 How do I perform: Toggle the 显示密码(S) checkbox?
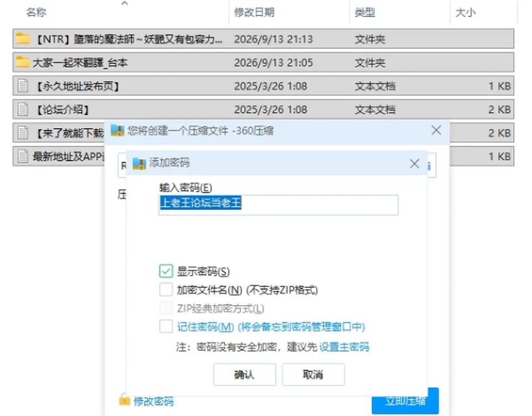pos(166,271)
